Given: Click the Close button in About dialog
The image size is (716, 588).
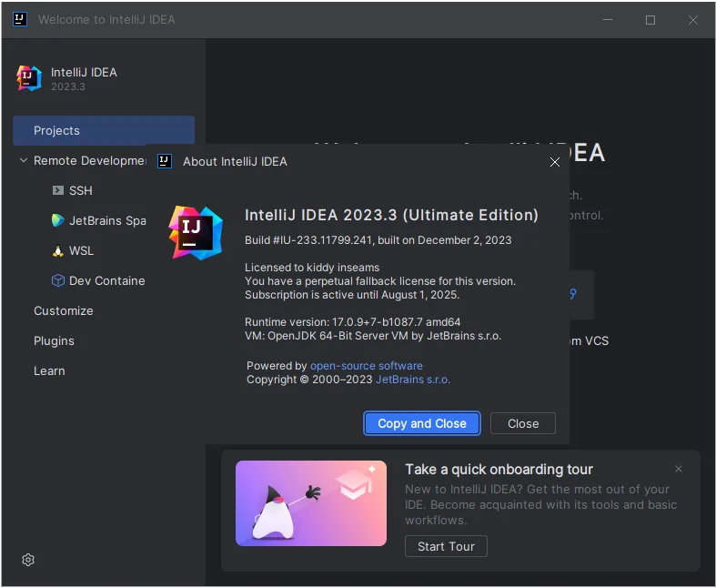Looking at the screenshot, I should (523, 423).
